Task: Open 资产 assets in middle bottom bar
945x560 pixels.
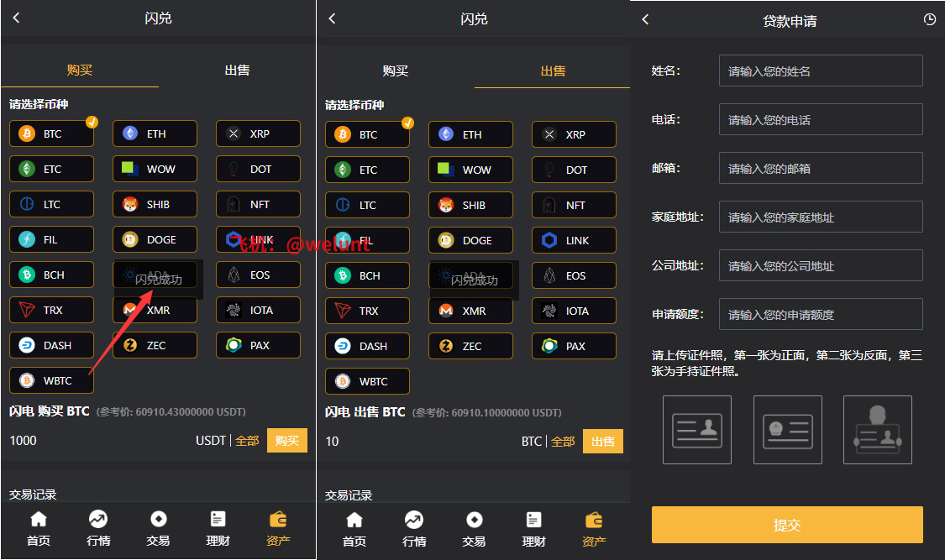Action: (594, 529)
